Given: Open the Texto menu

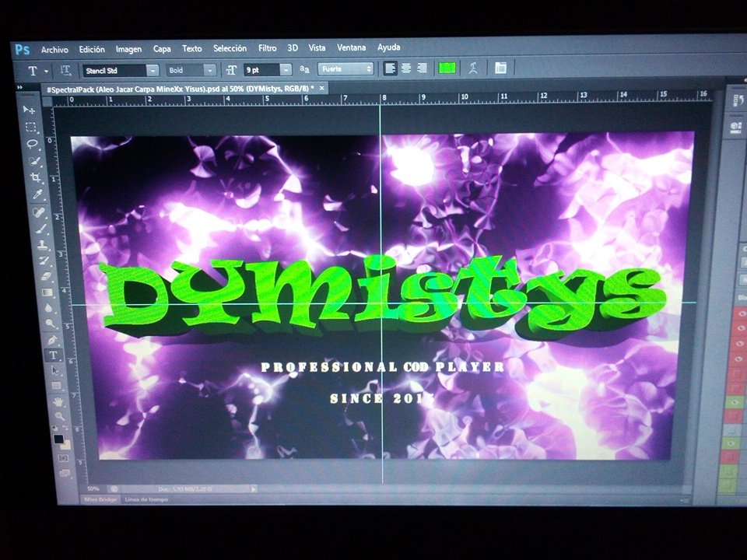Looking at the screenshot, I should coord(192,48).
